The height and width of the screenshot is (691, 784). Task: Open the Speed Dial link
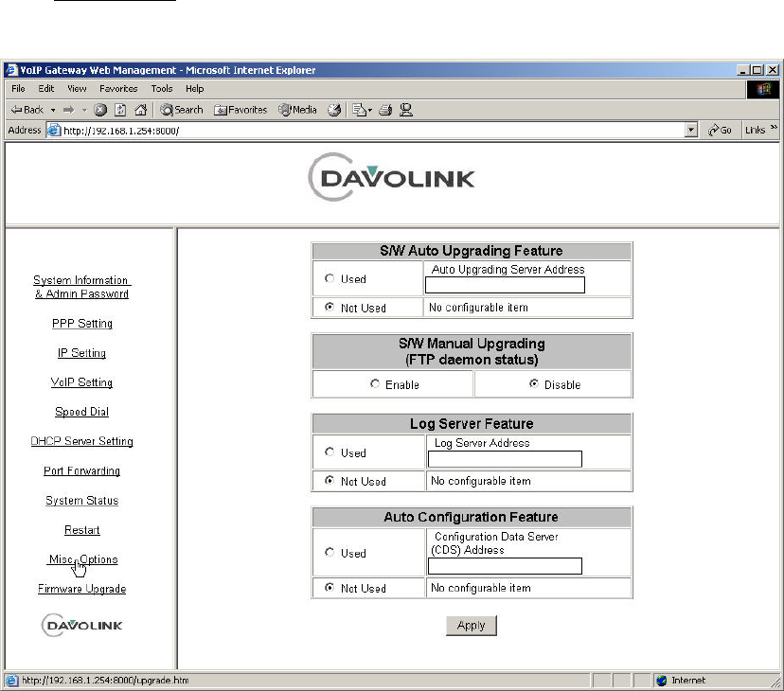pyautogui.click(x=82, y=412)
